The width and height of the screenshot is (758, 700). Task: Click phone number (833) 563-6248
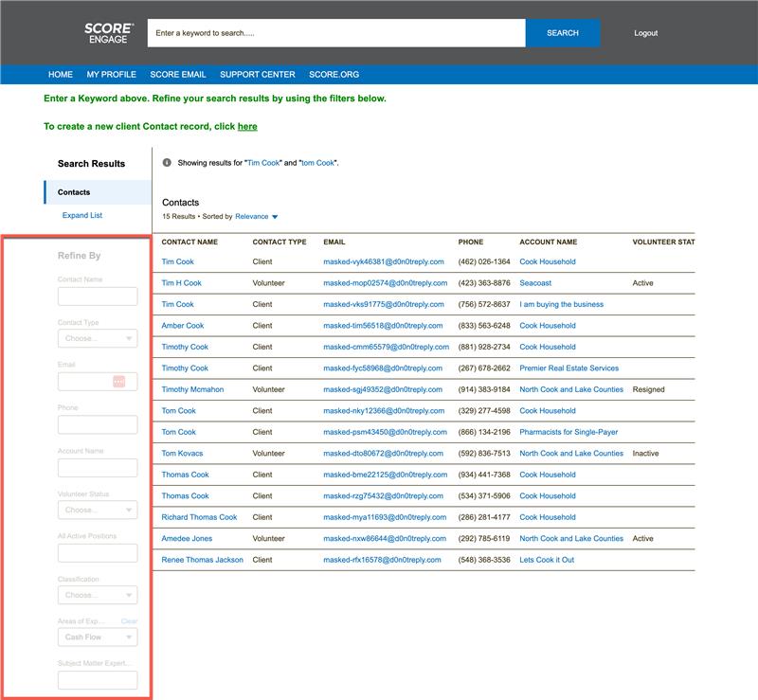pos(484,325)
